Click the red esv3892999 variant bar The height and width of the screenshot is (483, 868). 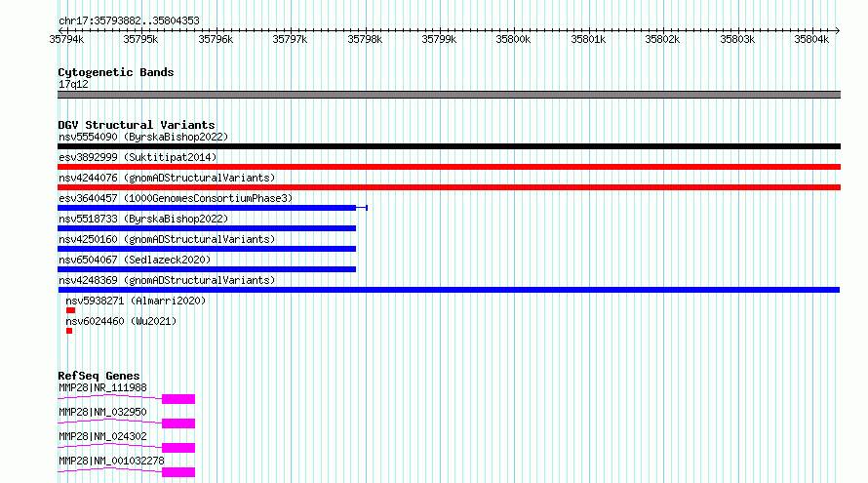[x=449, y=167]
